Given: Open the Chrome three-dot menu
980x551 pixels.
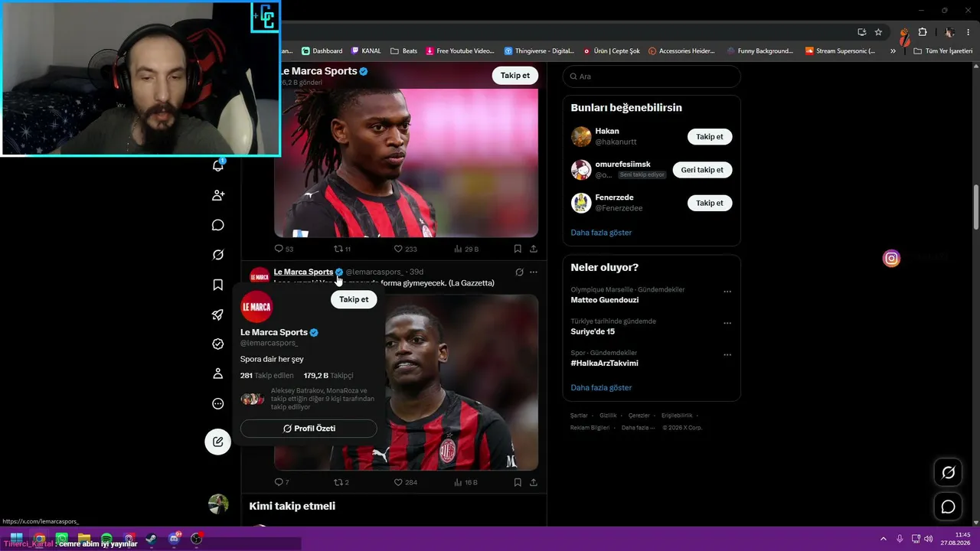Looking at the screenshot, I should pyautogui.click(x=968, y=32).
